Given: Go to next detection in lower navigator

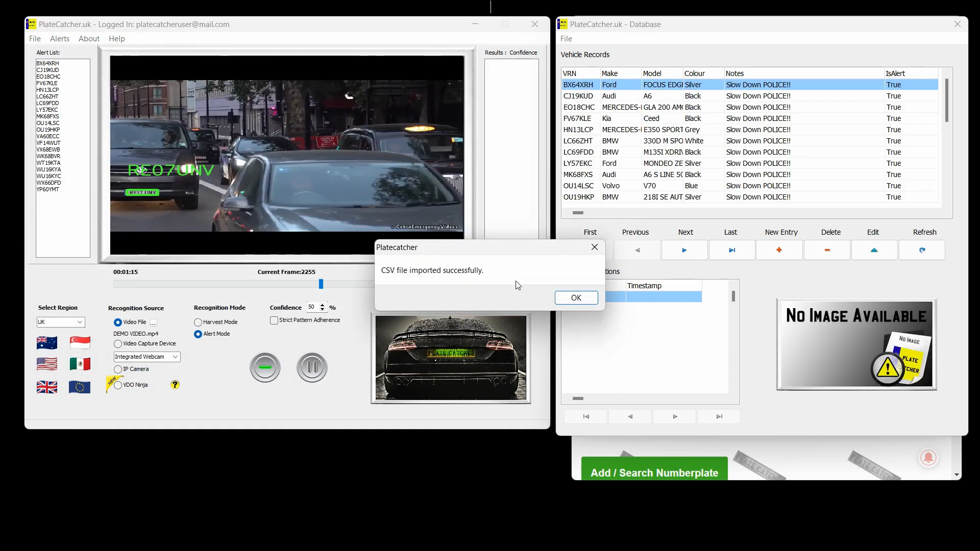Looking at the screenshot, I should point(675,417).
